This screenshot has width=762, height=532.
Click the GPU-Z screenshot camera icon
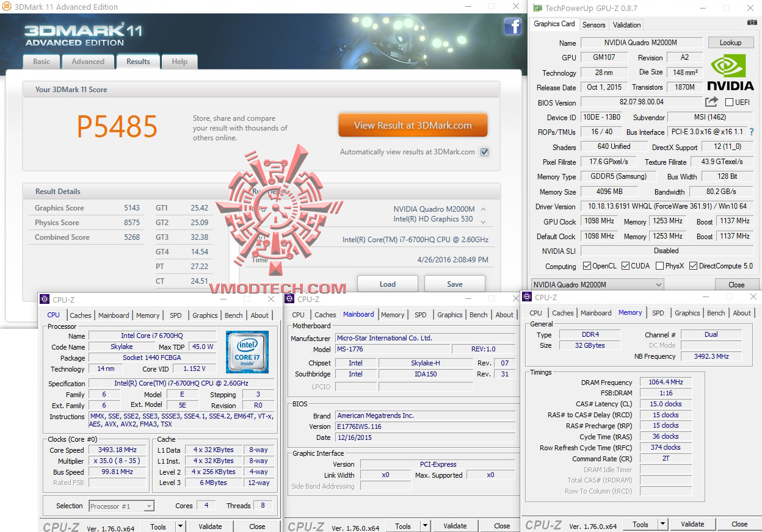[x=752, y=23]
